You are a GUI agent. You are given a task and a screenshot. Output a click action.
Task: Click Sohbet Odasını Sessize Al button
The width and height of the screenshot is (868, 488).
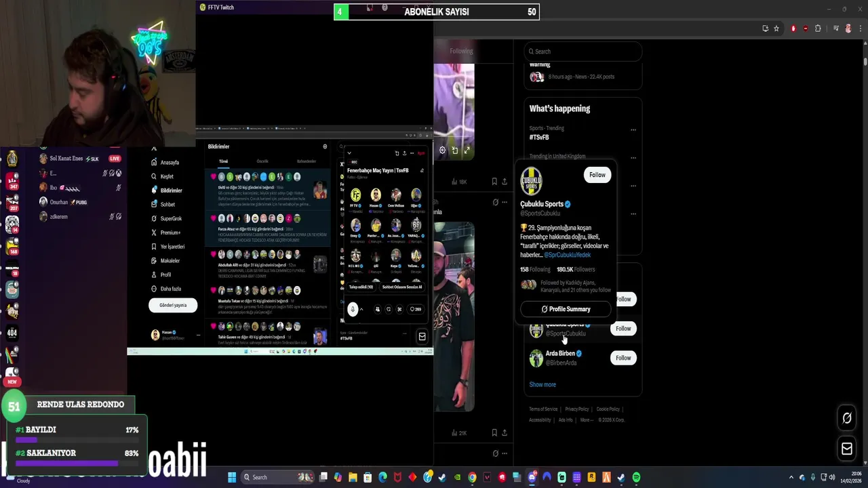tap(402, 287)
